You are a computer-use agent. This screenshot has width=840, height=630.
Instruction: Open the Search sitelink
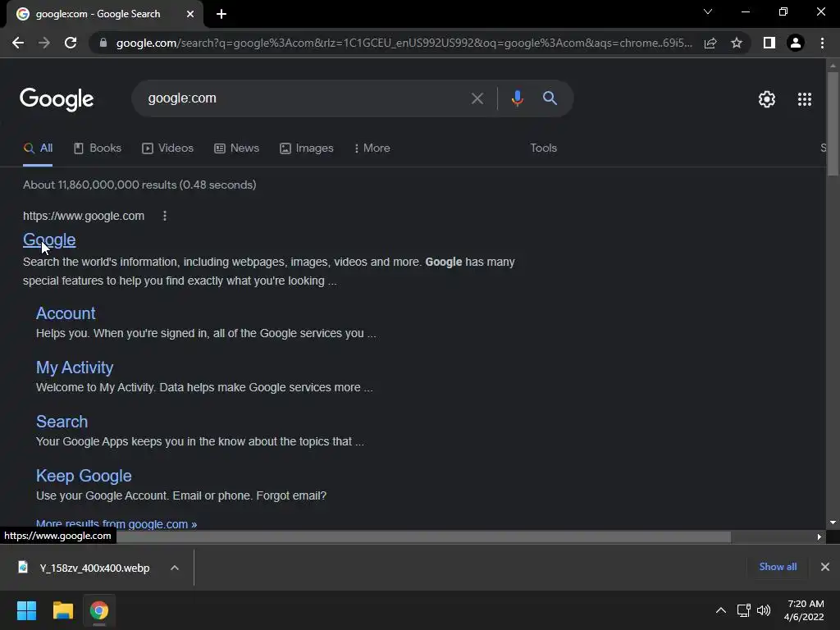(x=62, y=422)
